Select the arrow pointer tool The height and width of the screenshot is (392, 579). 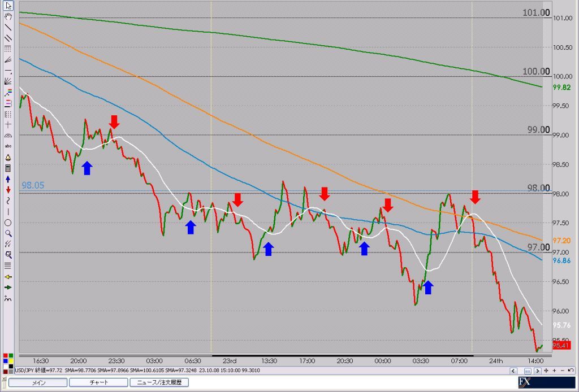point(8,6)
